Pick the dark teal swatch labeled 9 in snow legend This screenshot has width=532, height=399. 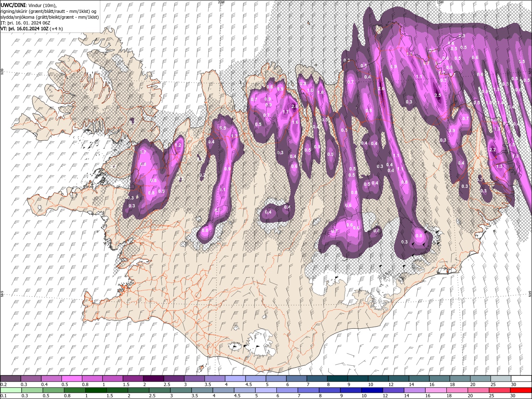[357, 379]
